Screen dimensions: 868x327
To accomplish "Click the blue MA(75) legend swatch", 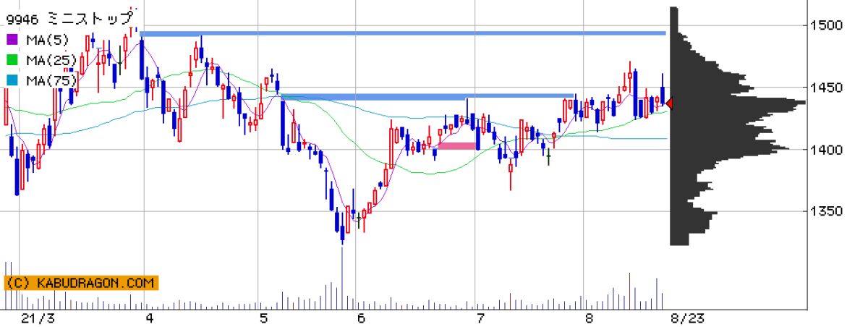I will tap(12, 80).
